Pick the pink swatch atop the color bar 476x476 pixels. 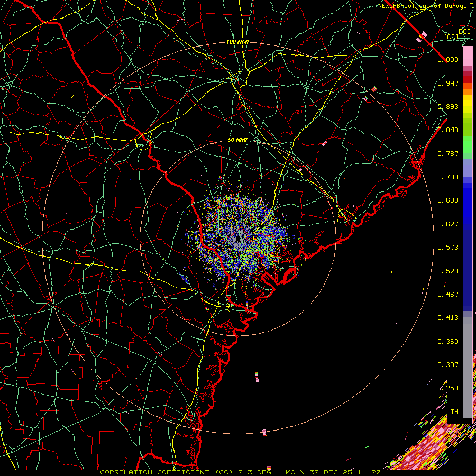467,56
